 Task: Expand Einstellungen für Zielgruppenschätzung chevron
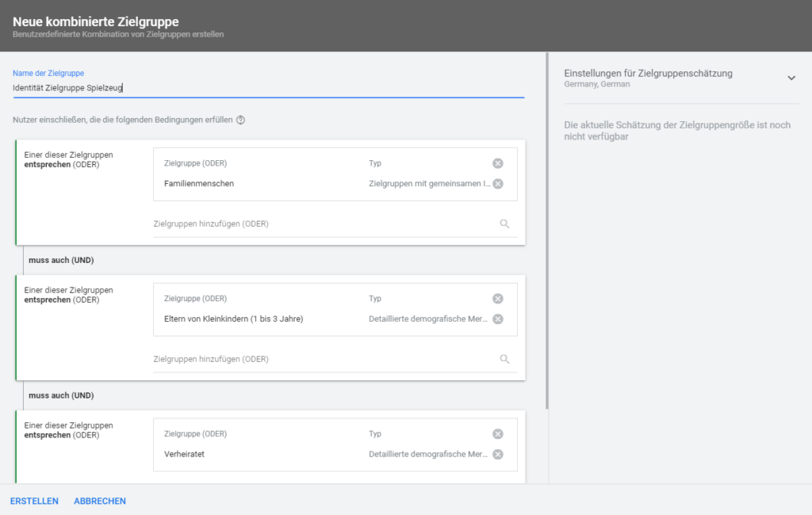[791, 78]
